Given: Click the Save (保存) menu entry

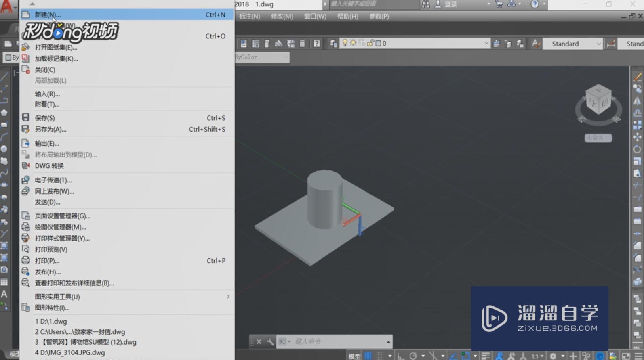Looking at the screenshot, I should pyautogui.click(x=44, y=118).
